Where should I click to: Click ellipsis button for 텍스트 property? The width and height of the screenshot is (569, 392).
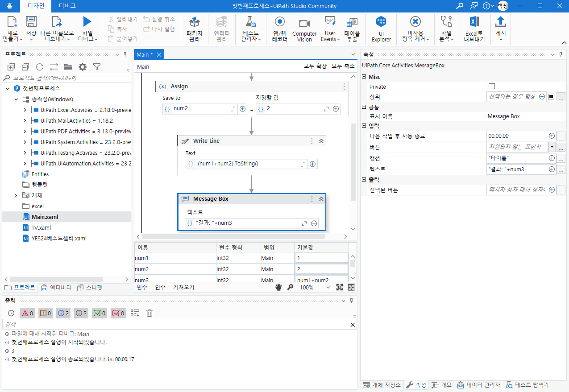pos(561,169)
